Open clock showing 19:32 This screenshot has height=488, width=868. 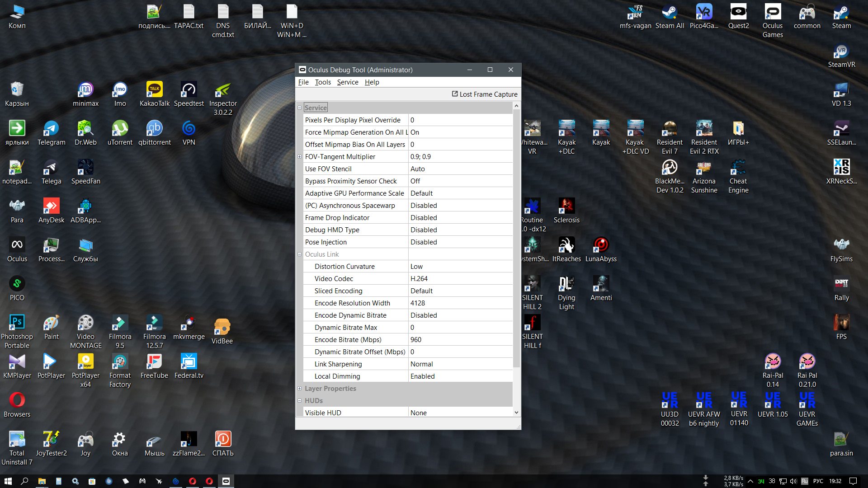[x=835, y=481]
